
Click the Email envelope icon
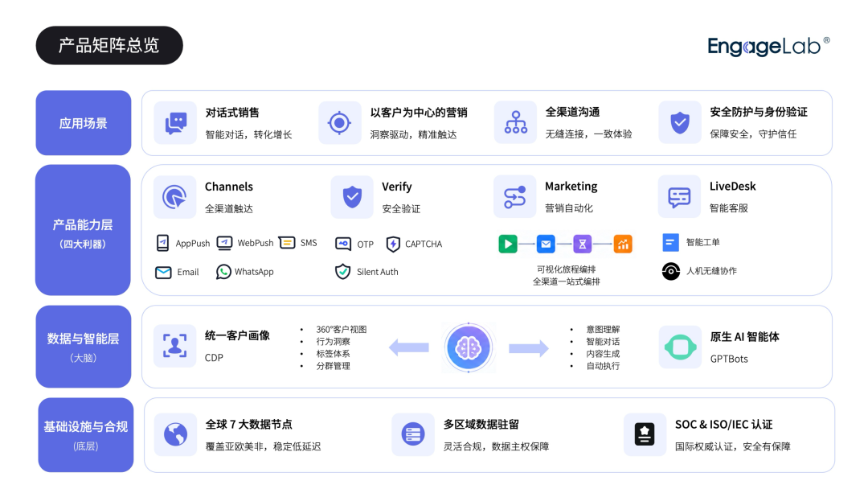[x=163, y=273]
